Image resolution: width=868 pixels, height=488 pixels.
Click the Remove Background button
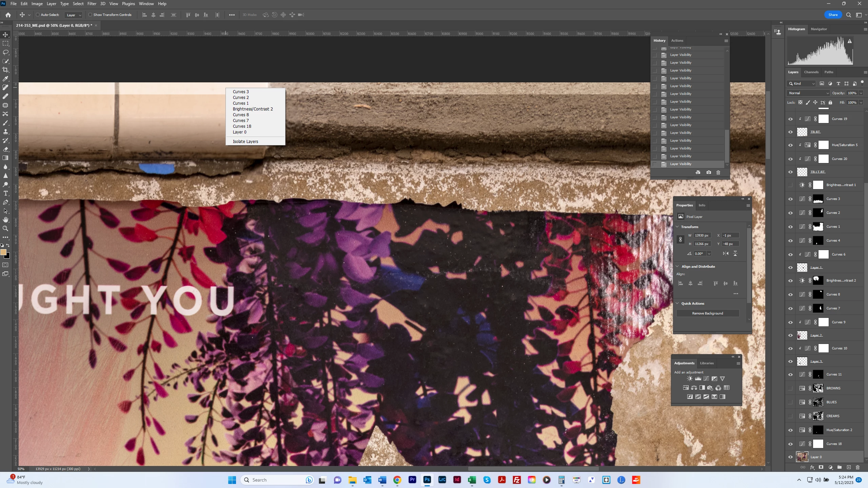coord(707,313)
